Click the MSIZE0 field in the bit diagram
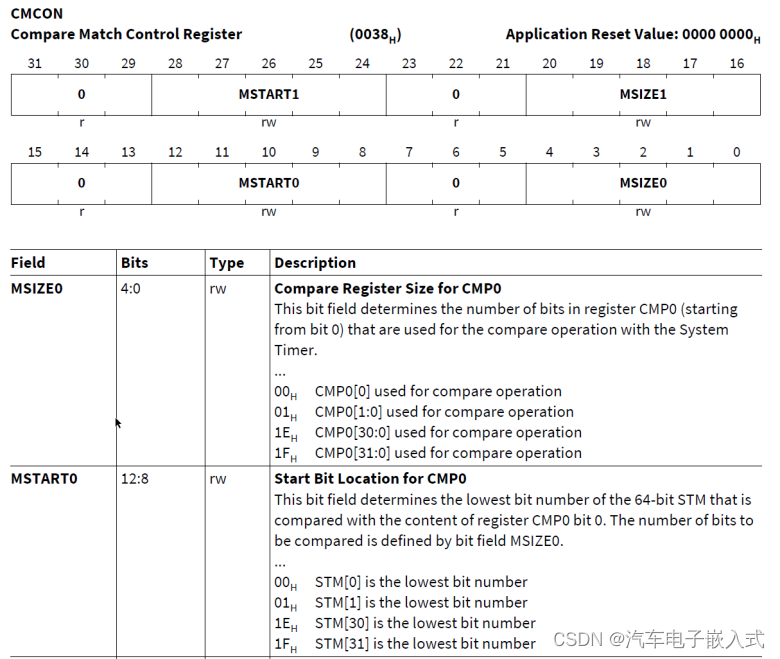The width and height of the screenshot is (780, 659). click(x=643, y=183)
